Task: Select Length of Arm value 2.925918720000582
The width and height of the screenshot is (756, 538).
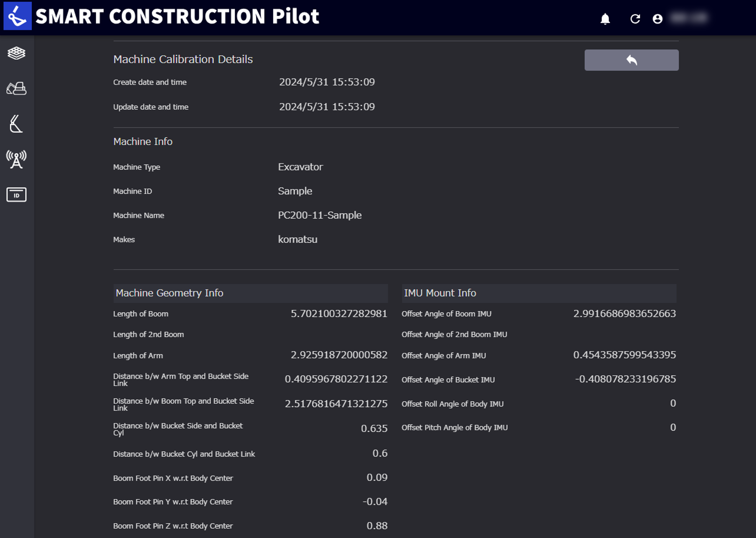Action: (339, 355)
